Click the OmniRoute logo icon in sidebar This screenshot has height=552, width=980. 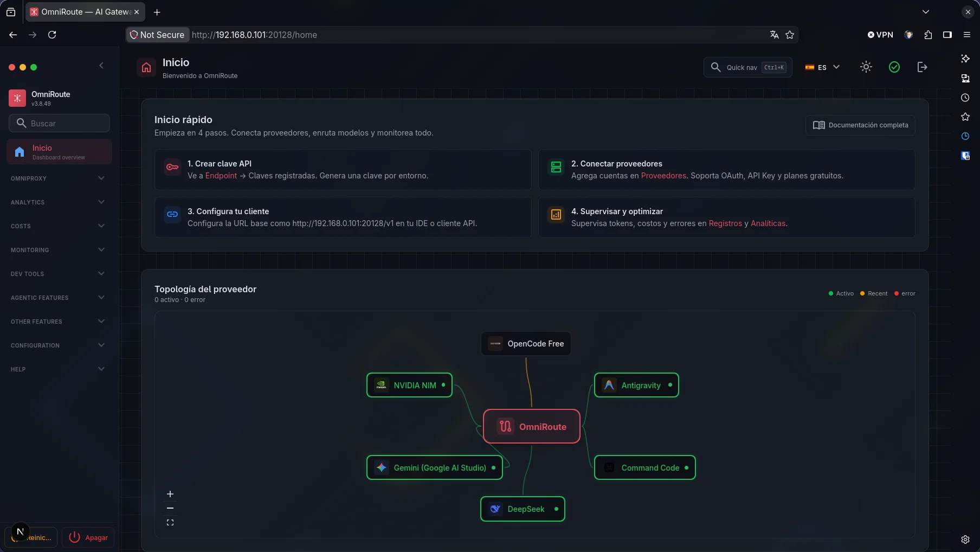[x=17, y=98]
